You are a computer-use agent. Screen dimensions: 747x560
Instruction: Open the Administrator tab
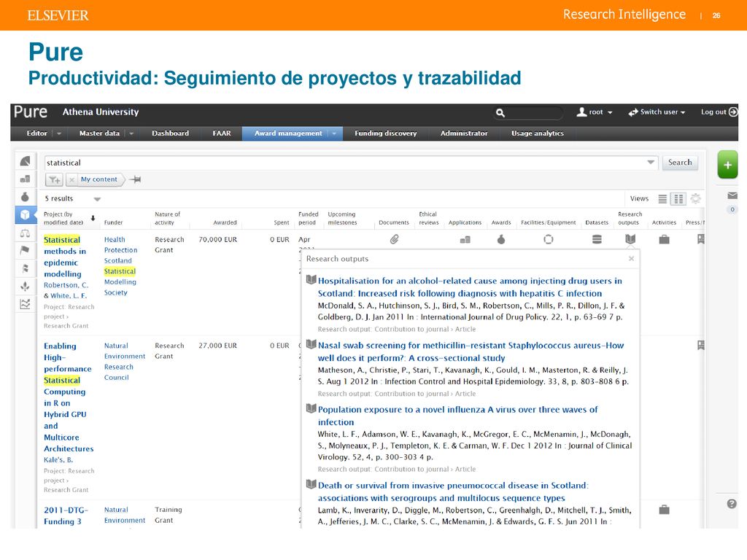464,133
